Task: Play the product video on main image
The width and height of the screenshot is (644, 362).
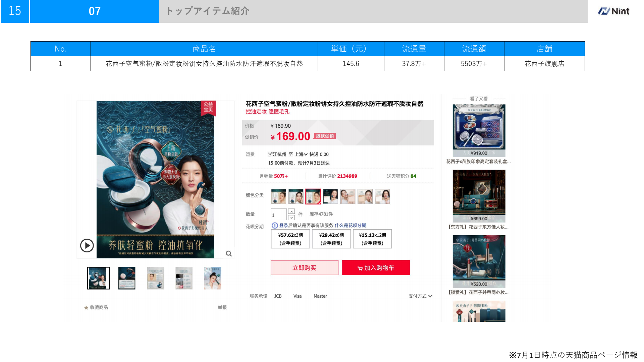Action: point(87,246)
